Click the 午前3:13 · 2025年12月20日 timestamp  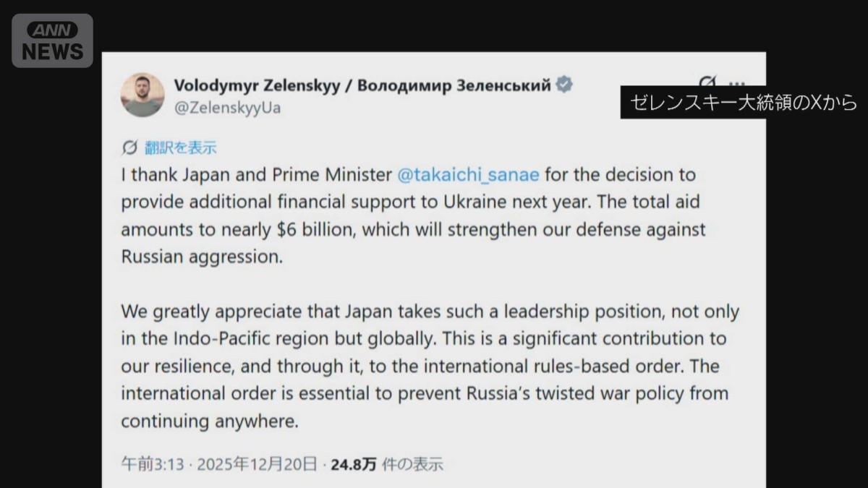(x=218, y=463)
